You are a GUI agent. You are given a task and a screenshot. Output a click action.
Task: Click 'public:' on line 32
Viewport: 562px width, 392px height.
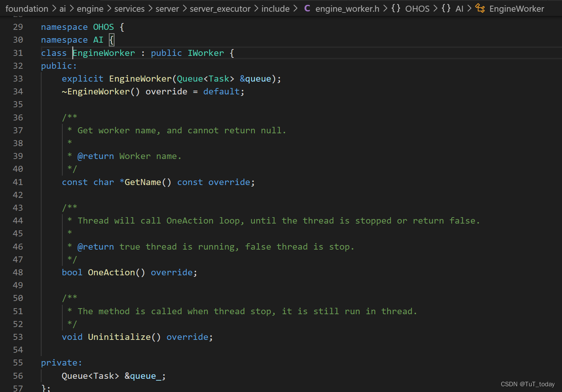tap(59, 66)
